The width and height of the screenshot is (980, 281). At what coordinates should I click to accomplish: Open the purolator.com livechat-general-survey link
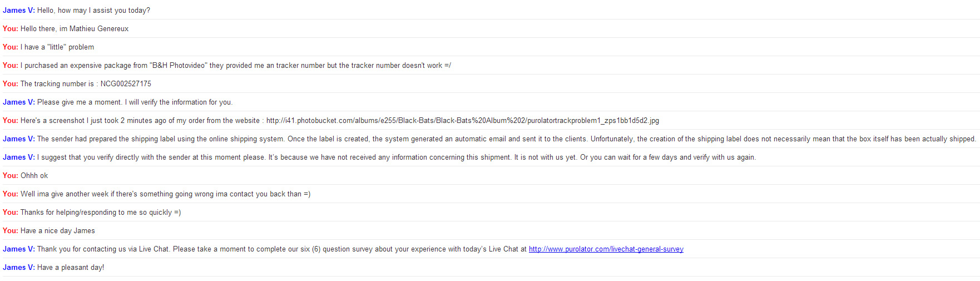[606, 249]
